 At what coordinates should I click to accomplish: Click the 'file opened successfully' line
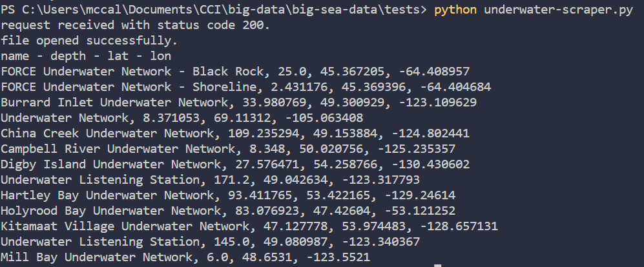90,41
